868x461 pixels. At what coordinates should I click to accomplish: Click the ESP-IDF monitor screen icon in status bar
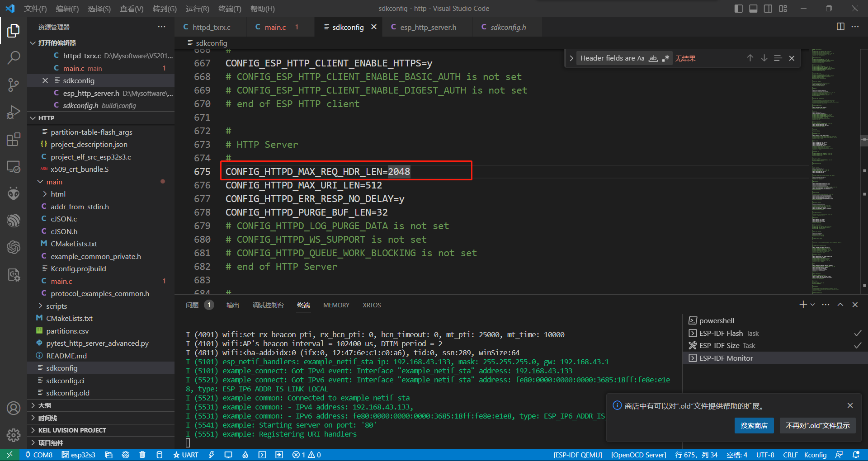tap(228, 455)
